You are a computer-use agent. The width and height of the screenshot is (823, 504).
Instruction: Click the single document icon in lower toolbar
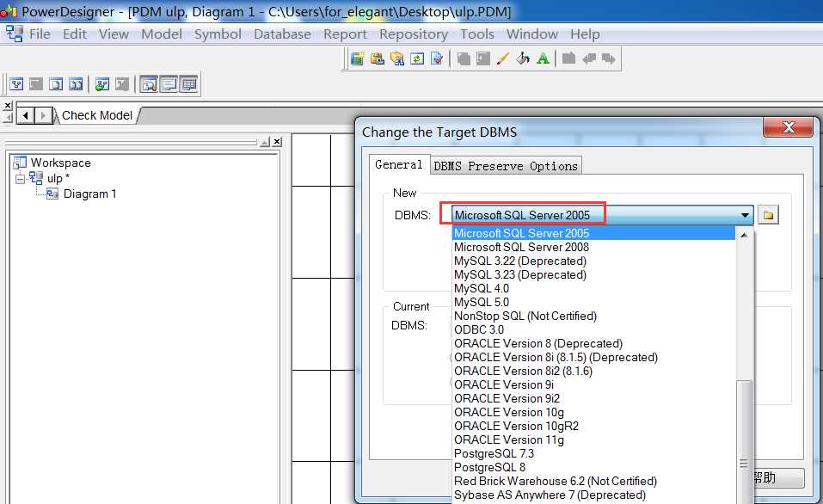(56, 84)
